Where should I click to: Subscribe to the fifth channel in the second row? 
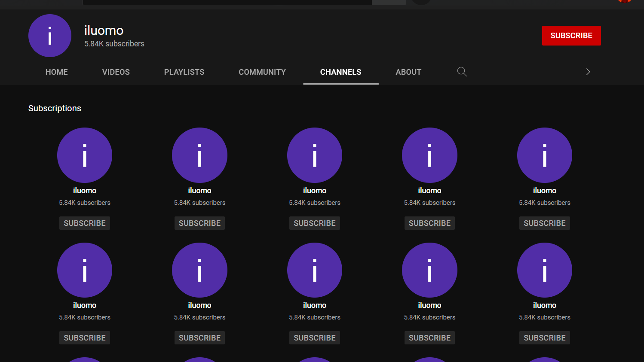click(x=545, y=338)
